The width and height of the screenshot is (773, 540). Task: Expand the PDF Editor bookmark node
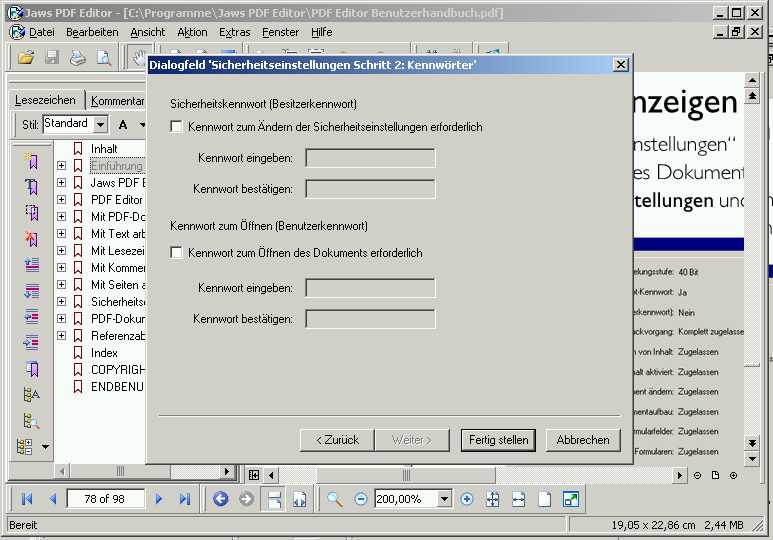click(61, 200)
